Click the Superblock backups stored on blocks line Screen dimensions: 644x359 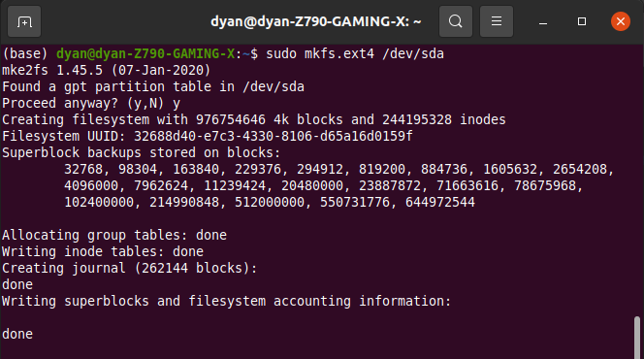pos(142,152)
